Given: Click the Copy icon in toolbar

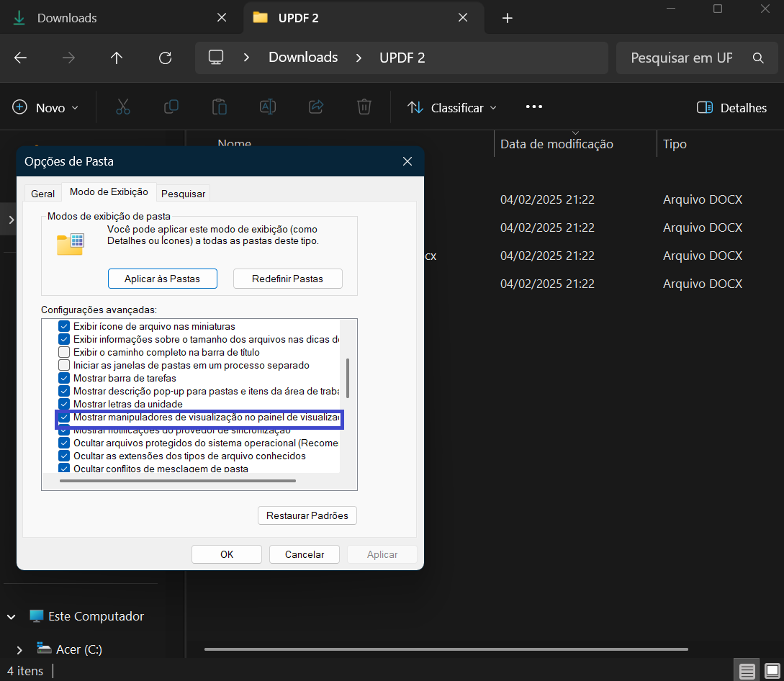Looking at the screenshot, I should click(171, 107).
